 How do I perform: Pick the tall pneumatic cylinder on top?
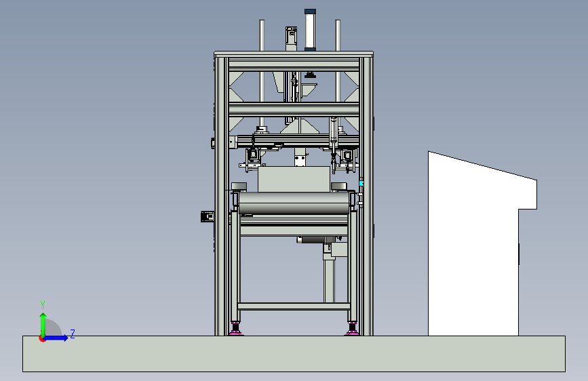[x=310, y=30]
